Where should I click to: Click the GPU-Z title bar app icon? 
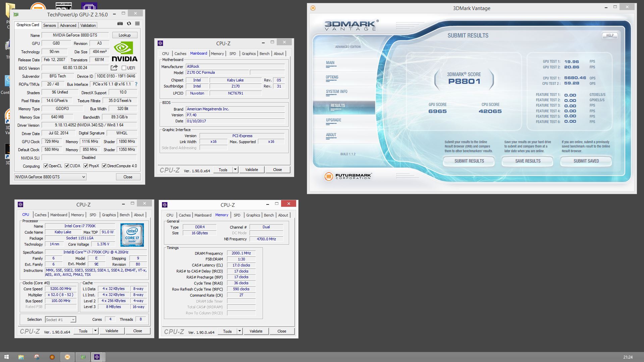tap(16, 14)
